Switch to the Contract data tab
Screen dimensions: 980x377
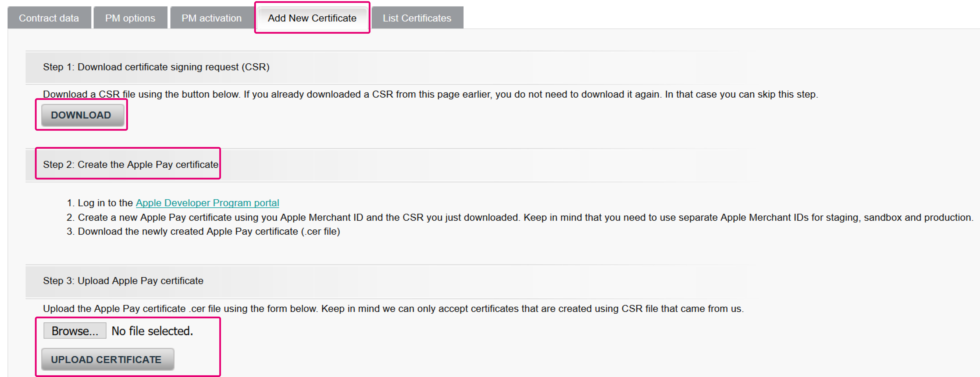49,18
